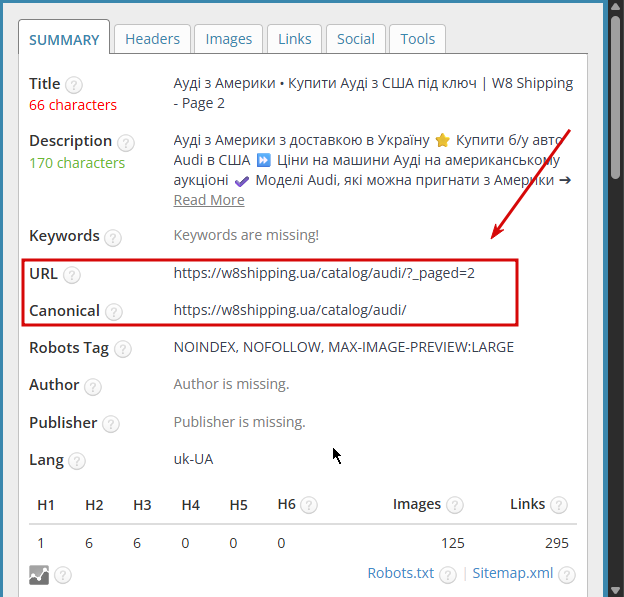Viewport: 624px width, 597px height.
Task: Click the 'Author is missing.' message
Action: pos(231,384)
